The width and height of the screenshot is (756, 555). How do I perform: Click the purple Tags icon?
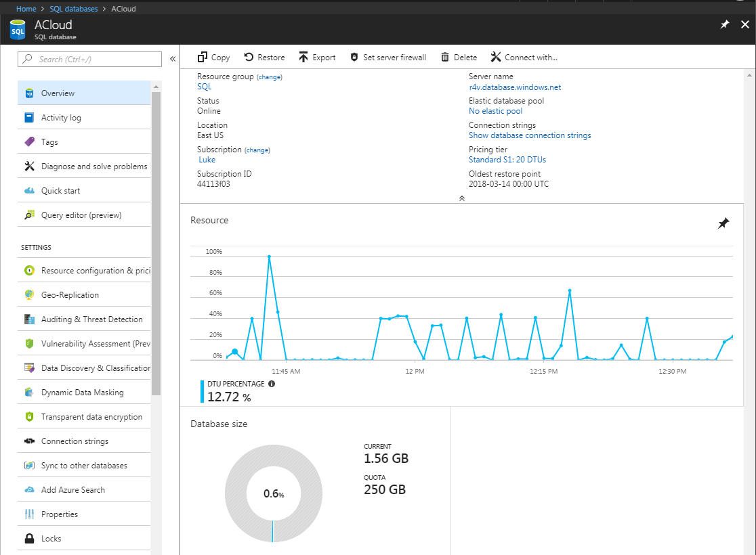click(x=29, y=141)
